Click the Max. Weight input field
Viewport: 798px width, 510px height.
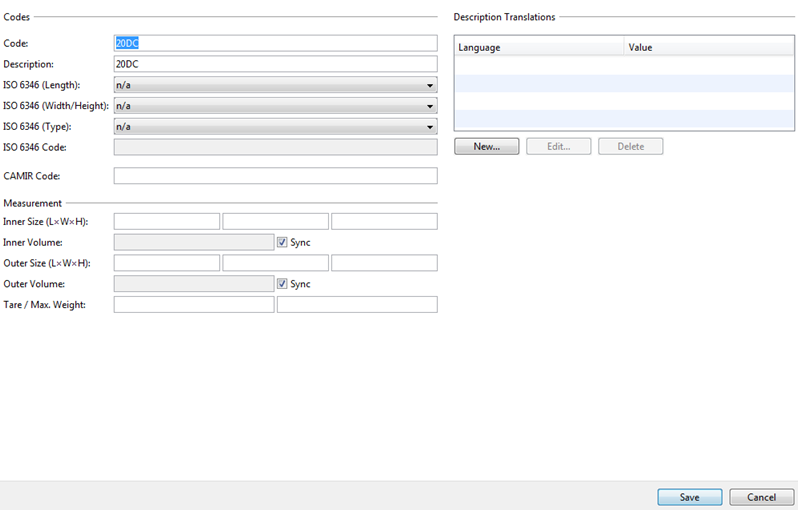357,304
